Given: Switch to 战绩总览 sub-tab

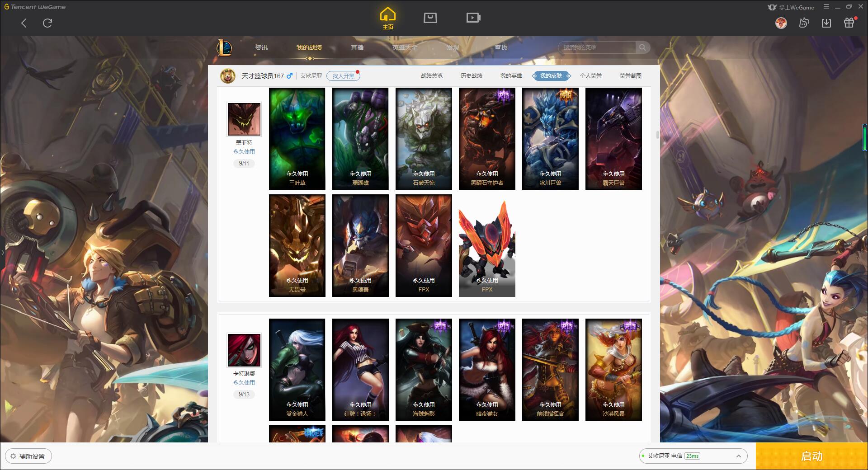Looking at the screenshot, I should click(432, 76).
